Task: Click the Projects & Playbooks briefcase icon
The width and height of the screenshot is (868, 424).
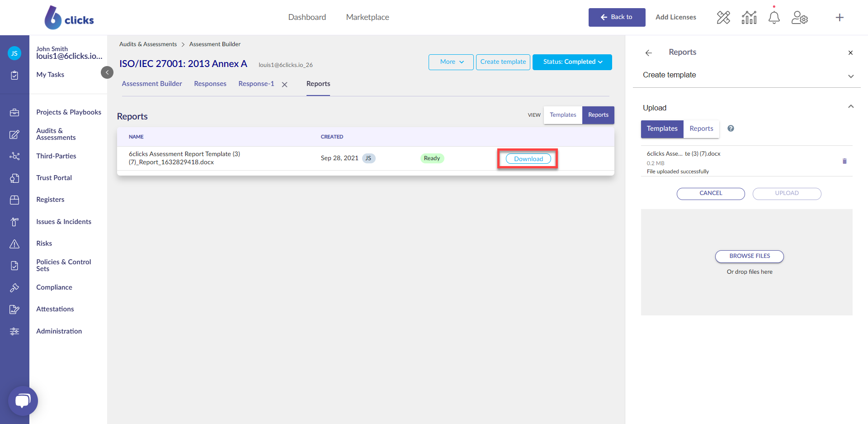Action: [14, 112]
